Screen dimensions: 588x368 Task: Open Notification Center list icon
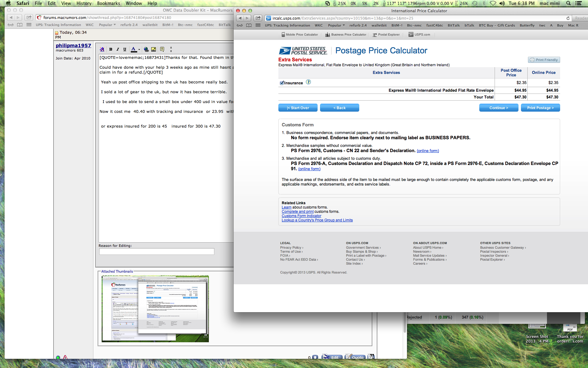[x=579, y=3]
